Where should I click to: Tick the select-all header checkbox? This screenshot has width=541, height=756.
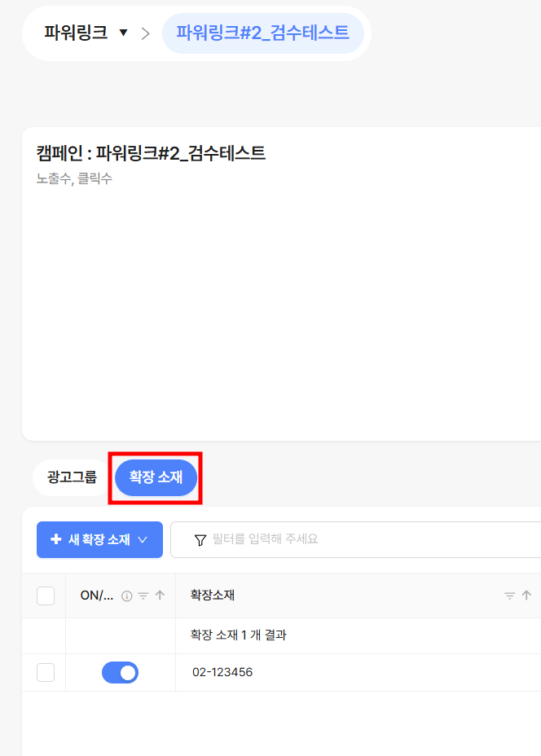(46, 596)
